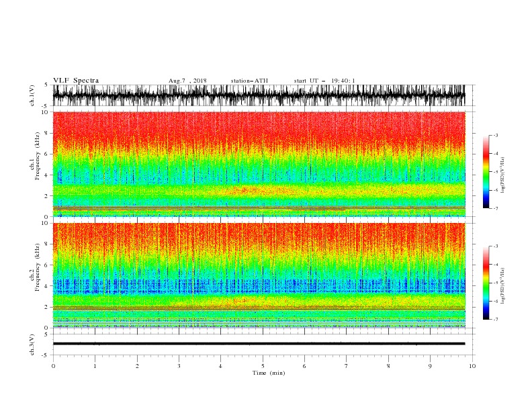Click the 'ch.3(V)' axis label
Image resolution: width=532 pixels, height=411 pixels.
tap(32, 345)
